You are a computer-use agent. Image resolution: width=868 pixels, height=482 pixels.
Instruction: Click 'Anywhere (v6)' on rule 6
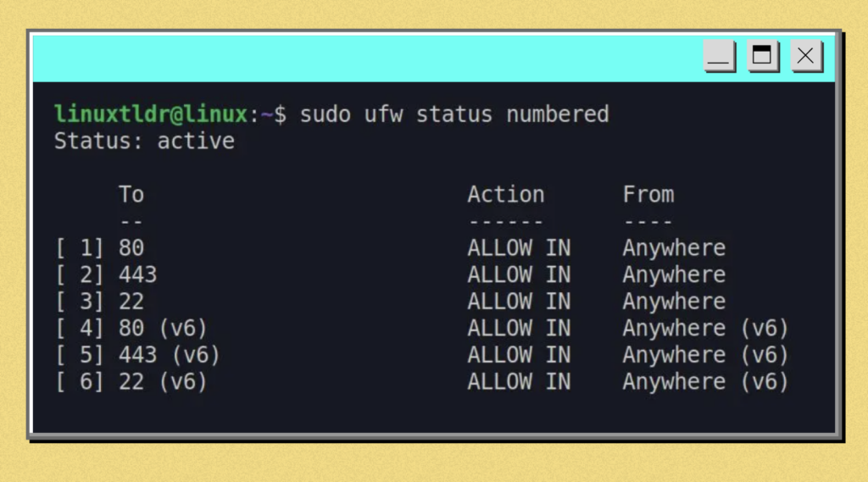pos(705,381)
